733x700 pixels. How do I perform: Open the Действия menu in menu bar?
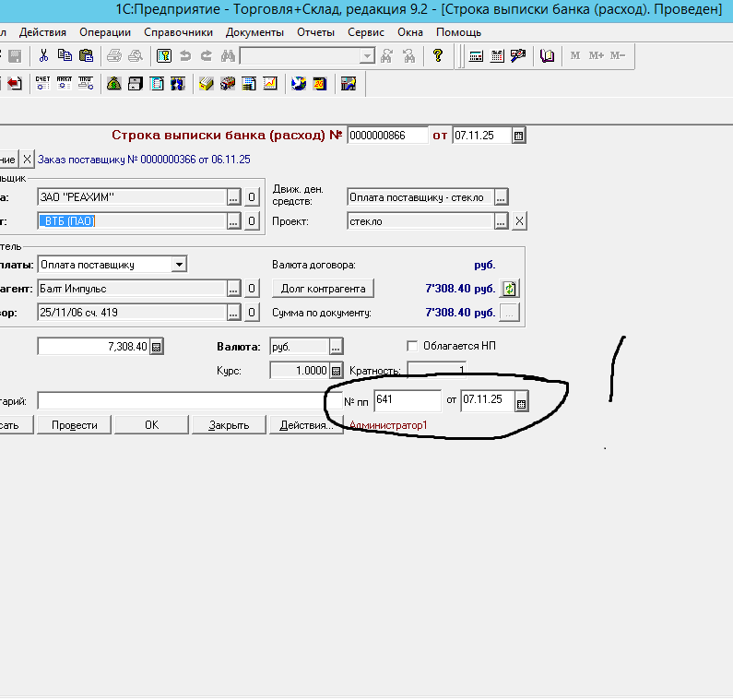click(42, 32)
